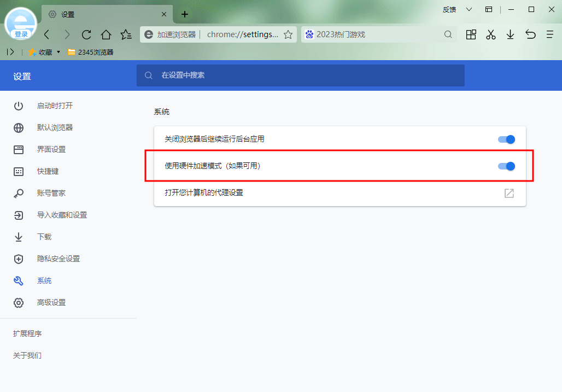Click the 关于我们 link
The width and height of the screenshot is (562, 392).
tap(27, 355)
